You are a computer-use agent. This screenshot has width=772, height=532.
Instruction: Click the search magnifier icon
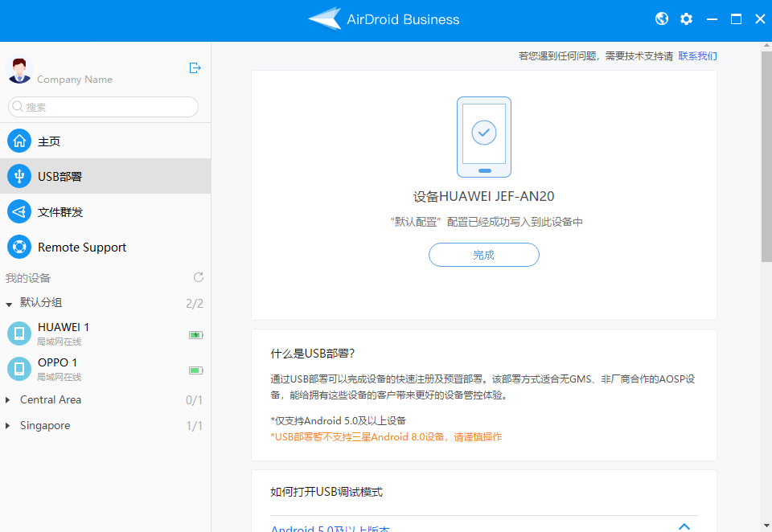tap(18, 106)
